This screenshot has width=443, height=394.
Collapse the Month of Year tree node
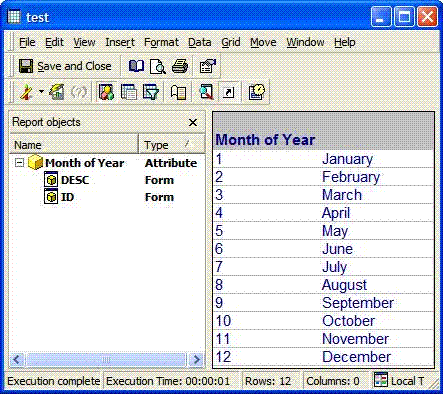tap(20, 163)
